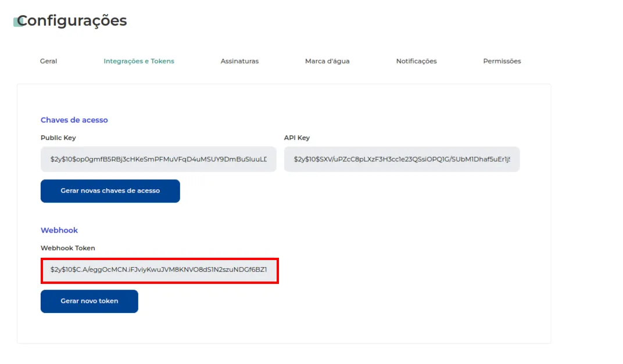This screenshot has width=623, height=364.
Task: Click the Configurações page title
Action: pyautogui.click(x=72, y=21)
